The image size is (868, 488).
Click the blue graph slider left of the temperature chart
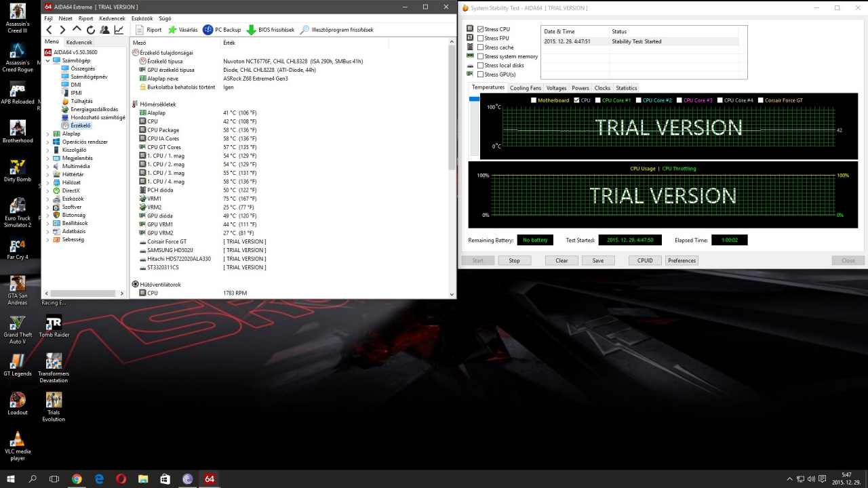[x=474, y=100]
